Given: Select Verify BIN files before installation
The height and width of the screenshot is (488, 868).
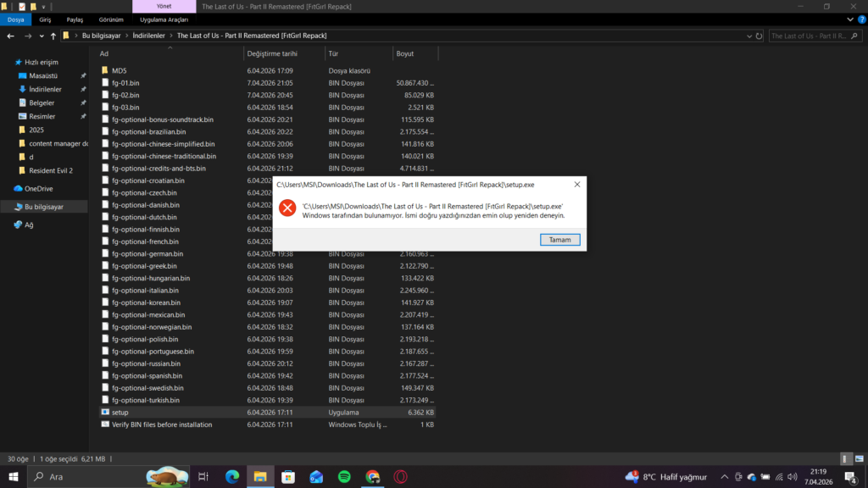Looking at the screenshot, I should [162, 424].
